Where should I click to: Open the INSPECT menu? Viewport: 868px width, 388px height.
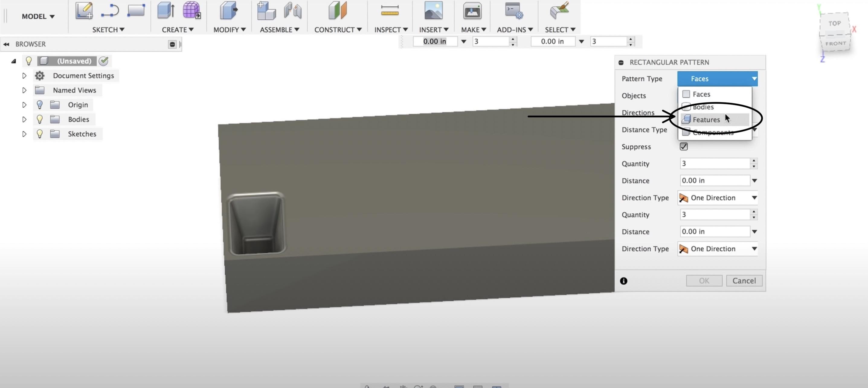point(391,30)
